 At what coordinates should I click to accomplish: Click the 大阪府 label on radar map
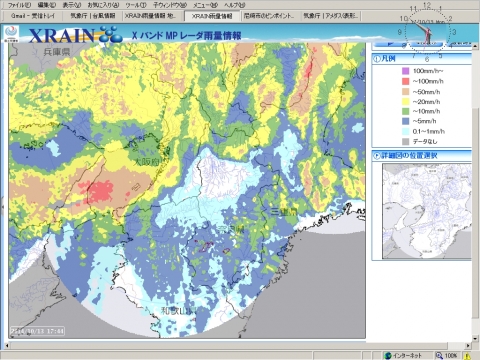pos(147,162)
